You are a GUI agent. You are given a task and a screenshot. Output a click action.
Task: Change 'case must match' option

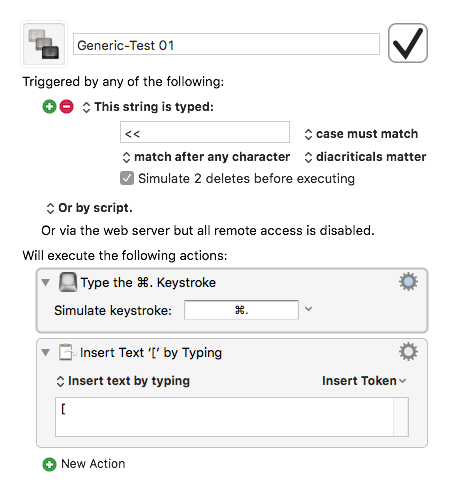pyautogui.click(x=361, y=134)
